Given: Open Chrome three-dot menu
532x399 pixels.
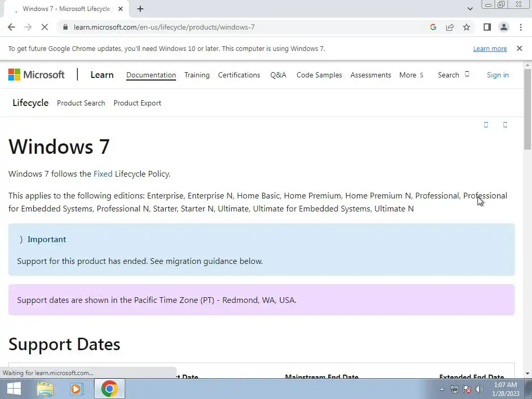Looking at the screenshot, I should tap(521, 27).
